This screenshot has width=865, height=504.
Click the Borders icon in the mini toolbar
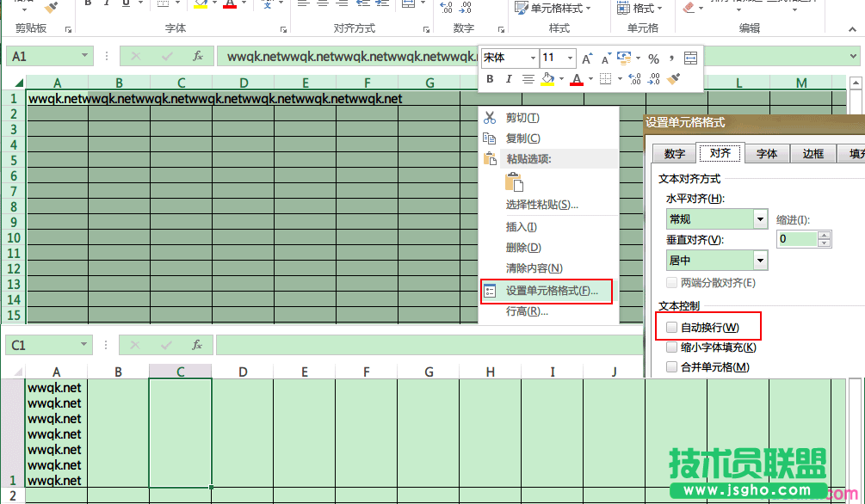pos(604,77)
